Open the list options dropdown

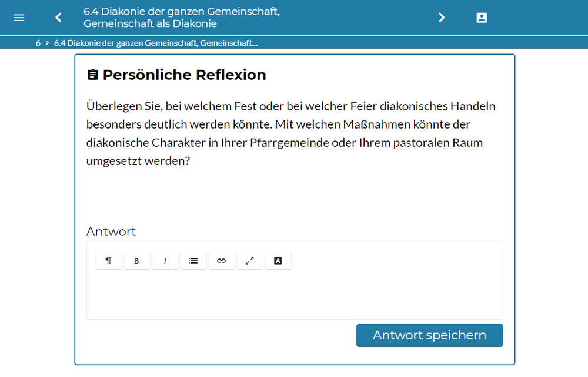[x=193, y=261]
